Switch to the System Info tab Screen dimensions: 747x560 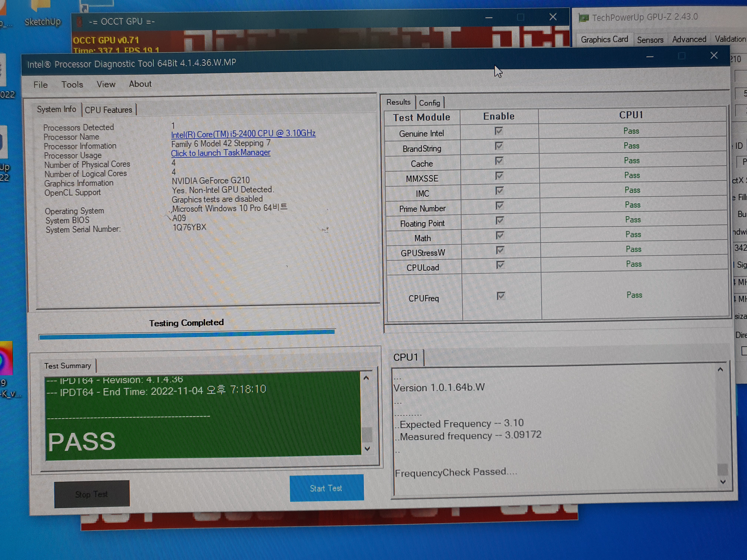(x=56, y=109)
